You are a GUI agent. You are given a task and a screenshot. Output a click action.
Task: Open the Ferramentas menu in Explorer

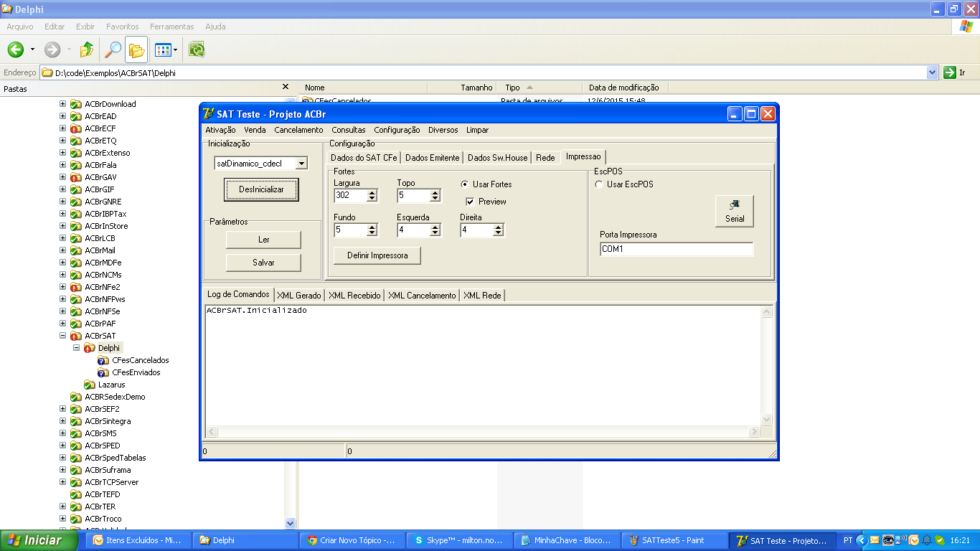pyautogui.click(x=171, y=27)
